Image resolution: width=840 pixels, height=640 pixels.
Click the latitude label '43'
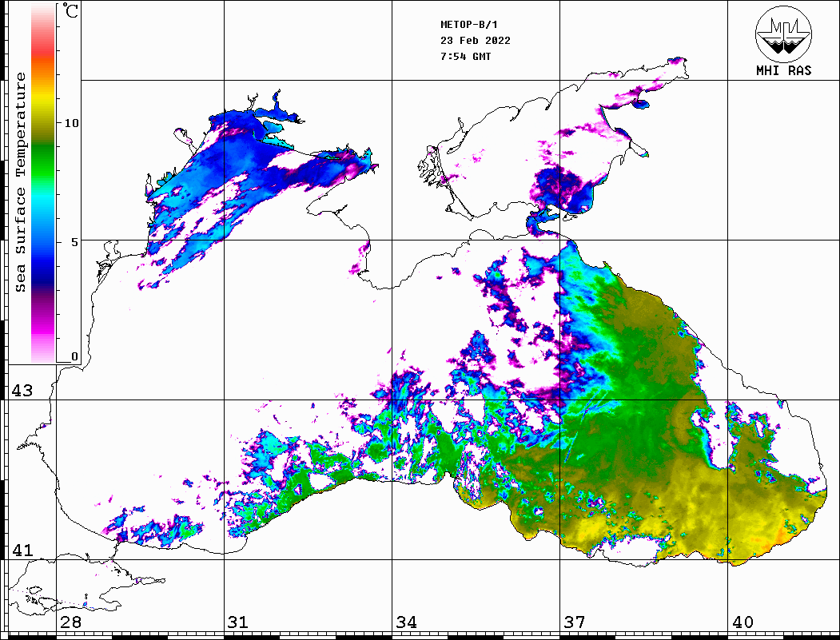pyautogui.click(x=22, y=391)
